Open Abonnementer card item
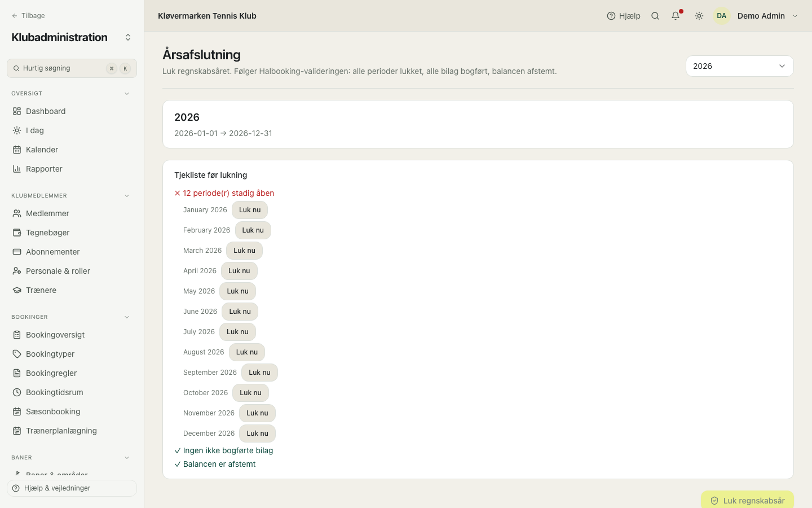The height and width of the screenshot is (508, 812). [x=72, y=252]
